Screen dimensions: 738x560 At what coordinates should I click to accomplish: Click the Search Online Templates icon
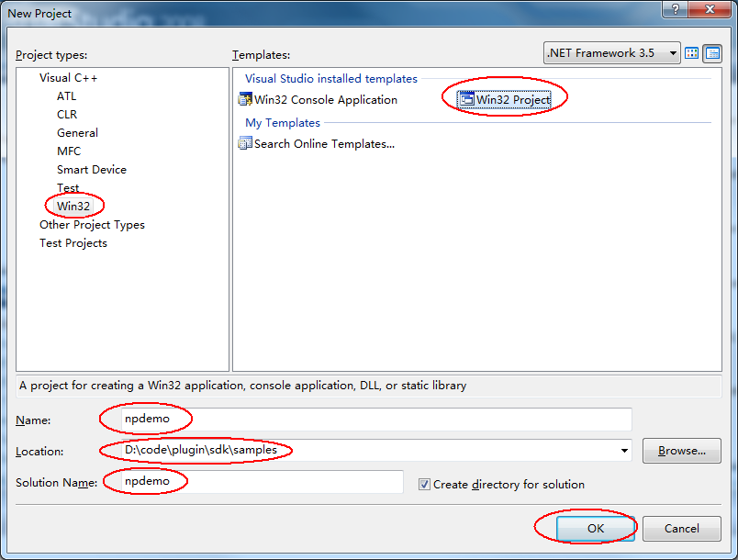pyautogui.click(x=245, y=143)
